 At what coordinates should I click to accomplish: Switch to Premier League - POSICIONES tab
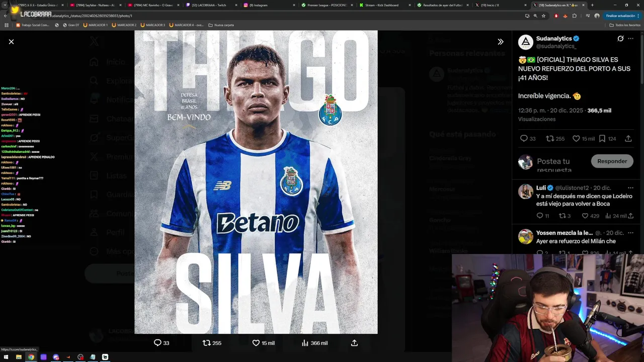(327, 5)
